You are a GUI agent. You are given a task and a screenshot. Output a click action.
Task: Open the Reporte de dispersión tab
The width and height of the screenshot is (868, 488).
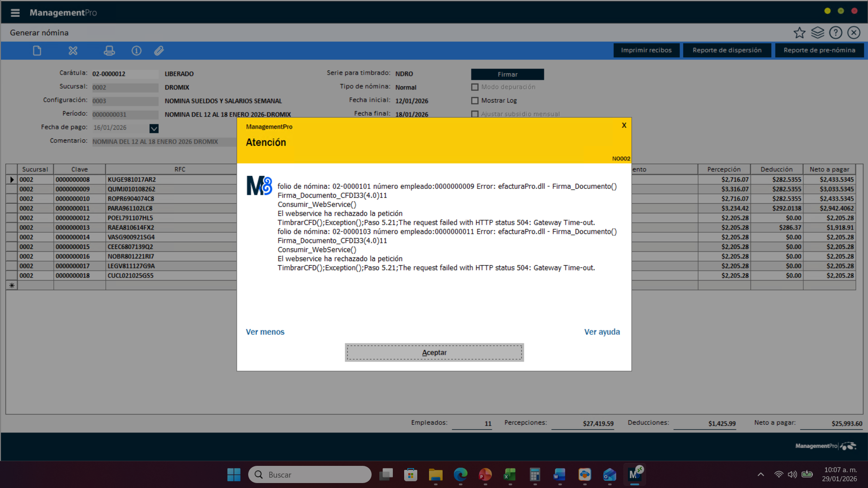tap(727, 50)
